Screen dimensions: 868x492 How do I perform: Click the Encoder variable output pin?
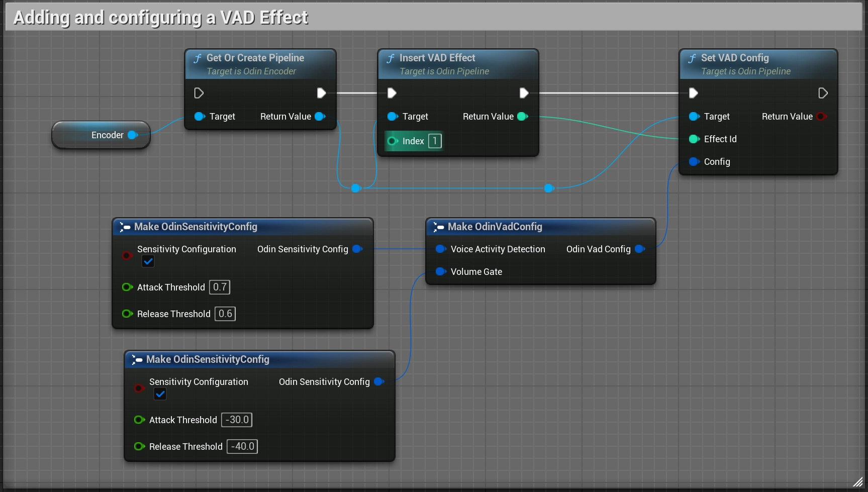132,135
